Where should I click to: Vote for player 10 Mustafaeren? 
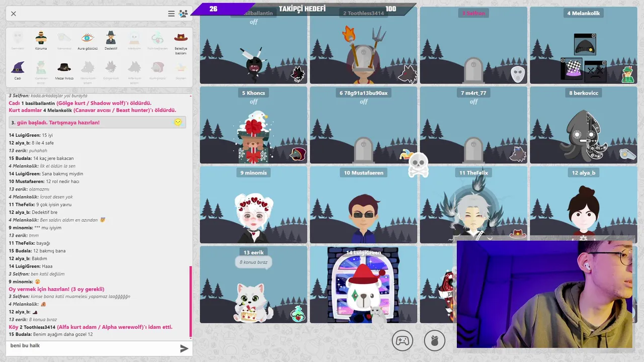pyautogui.click(x=363, y=205)
